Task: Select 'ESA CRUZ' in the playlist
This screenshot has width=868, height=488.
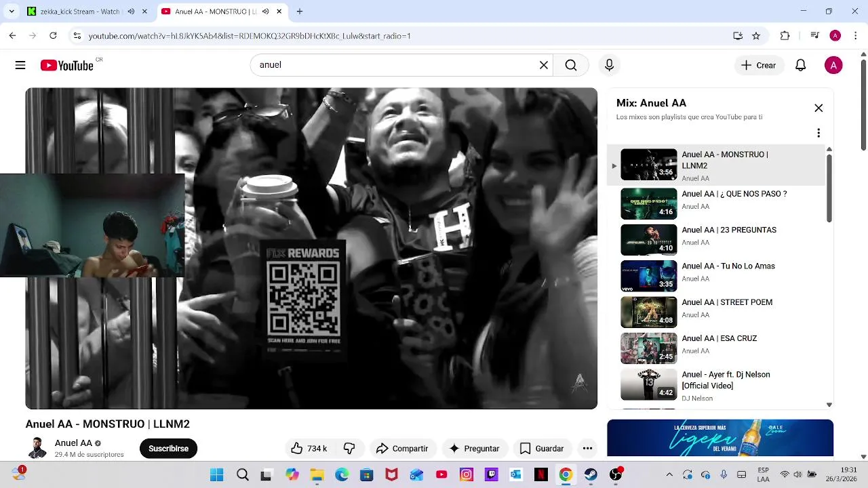Action: click(x=716, y=348)
